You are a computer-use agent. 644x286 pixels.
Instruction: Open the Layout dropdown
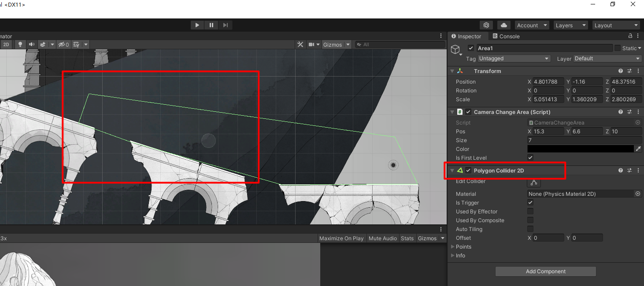pos(616,25)
